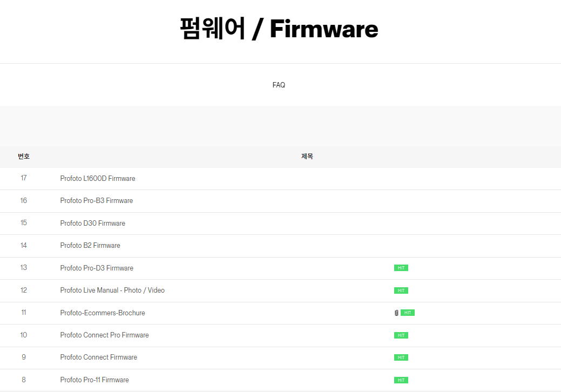Open the Profoto-Ecommers-Brochure post
This screenshot has height=392, width=561.
click(103, 313)
